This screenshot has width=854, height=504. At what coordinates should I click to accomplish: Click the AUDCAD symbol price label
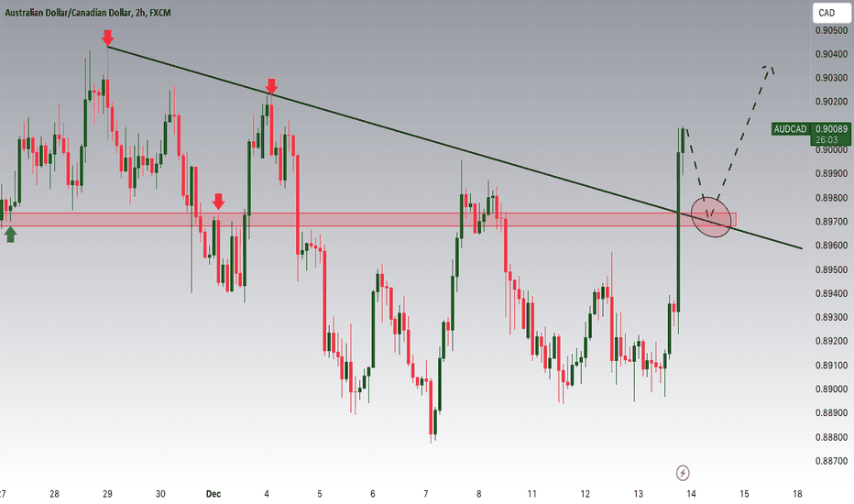pos(790,129)
